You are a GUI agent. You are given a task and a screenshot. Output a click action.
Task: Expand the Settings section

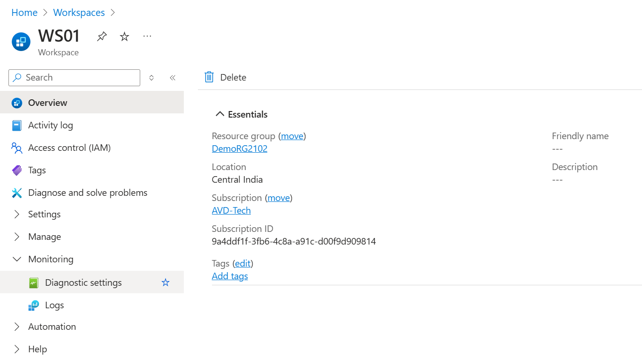tap(17, 214)
